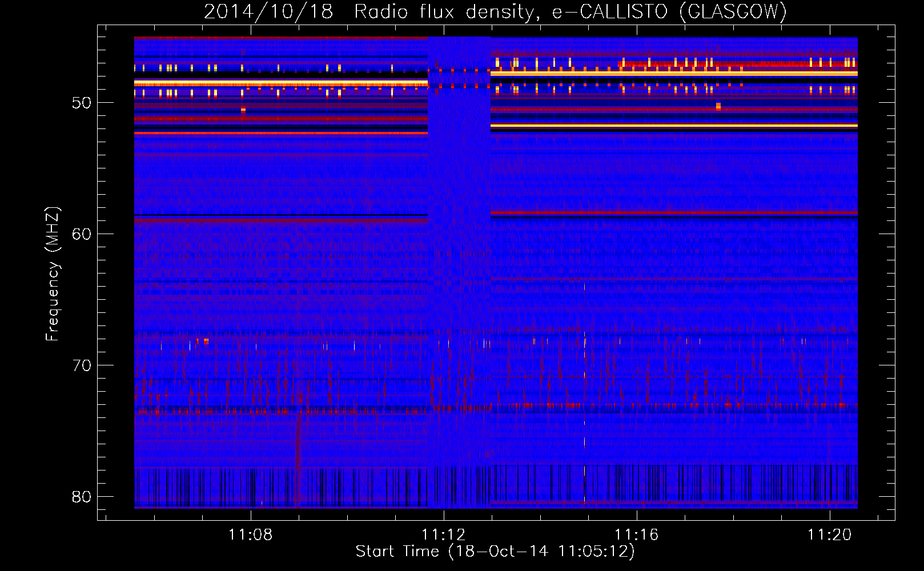This screenshot has width=924, height=571.
Task: Click the red band near 58 MHz on the right
Action: click(x=674, y=213)
